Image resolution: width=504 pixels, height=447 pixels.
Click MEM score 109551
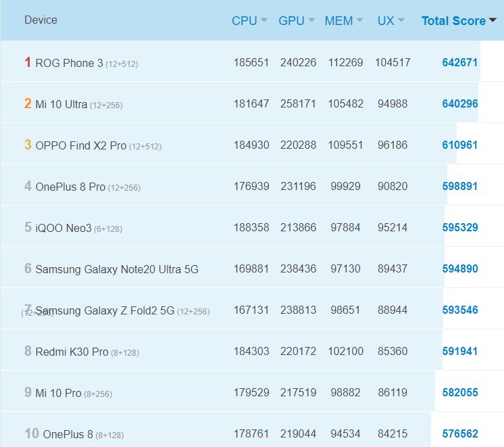tap(345, 145)
